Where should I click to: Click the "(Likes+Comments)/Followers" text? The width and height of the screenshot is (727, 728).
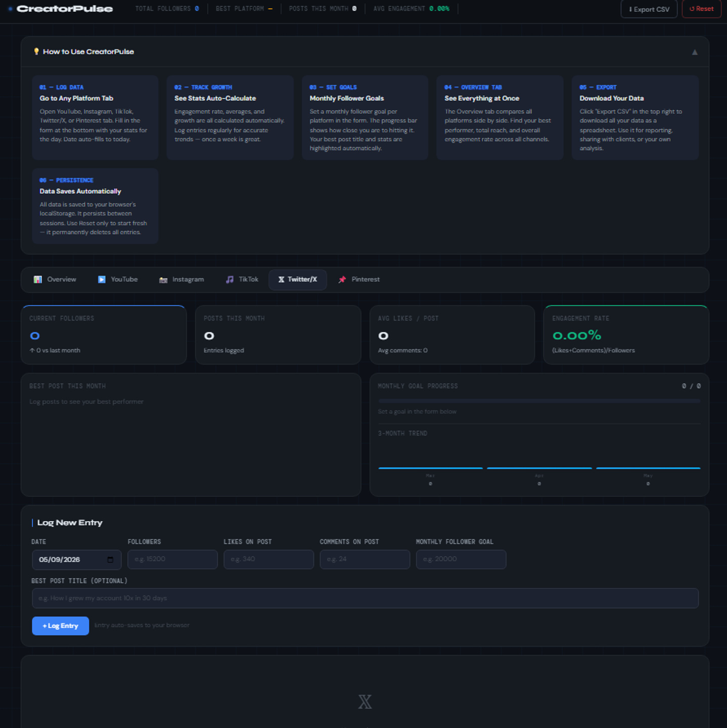(594, 350)
